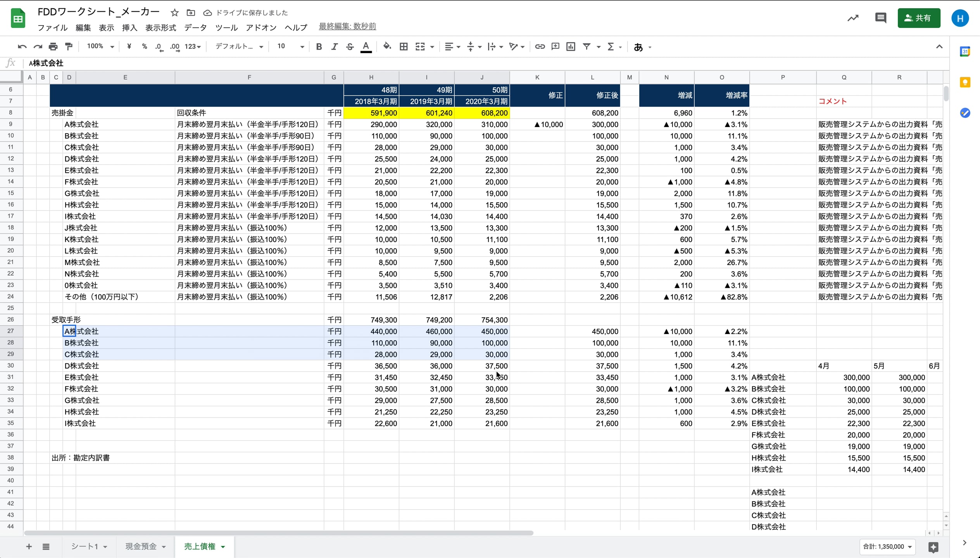Image resolution: width=980 pixels, height=558 pixels.
Task: Open the データ menu
Action: (x=195, y=28)
